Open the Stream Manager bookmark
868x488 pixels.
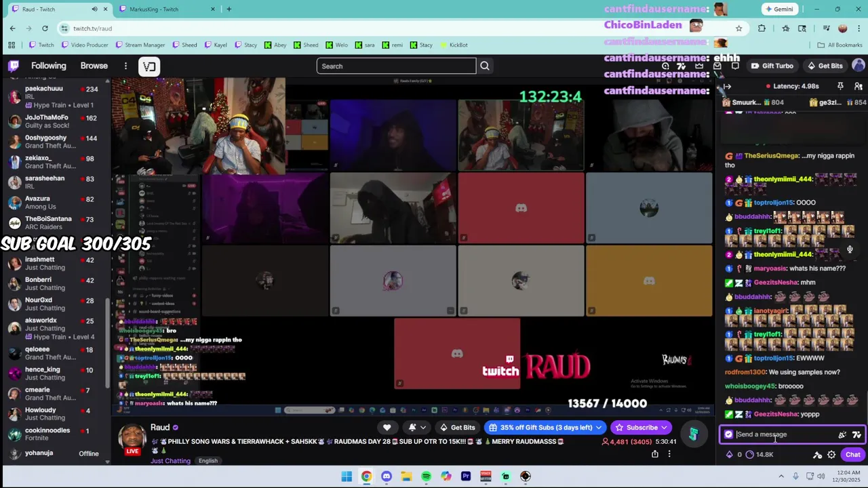(x=140, y=45)
